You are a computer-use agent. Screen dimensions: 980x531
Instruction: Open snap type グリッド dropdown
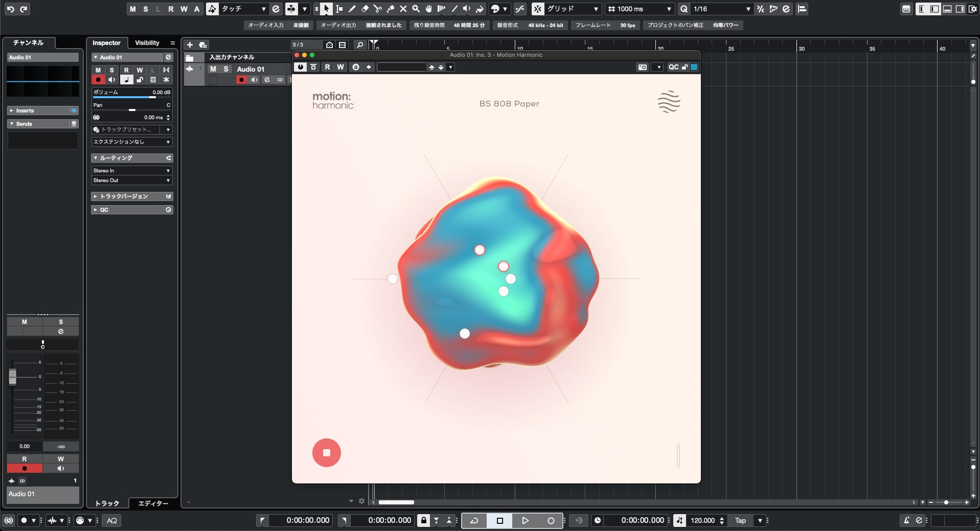click(x=573, y=9)
